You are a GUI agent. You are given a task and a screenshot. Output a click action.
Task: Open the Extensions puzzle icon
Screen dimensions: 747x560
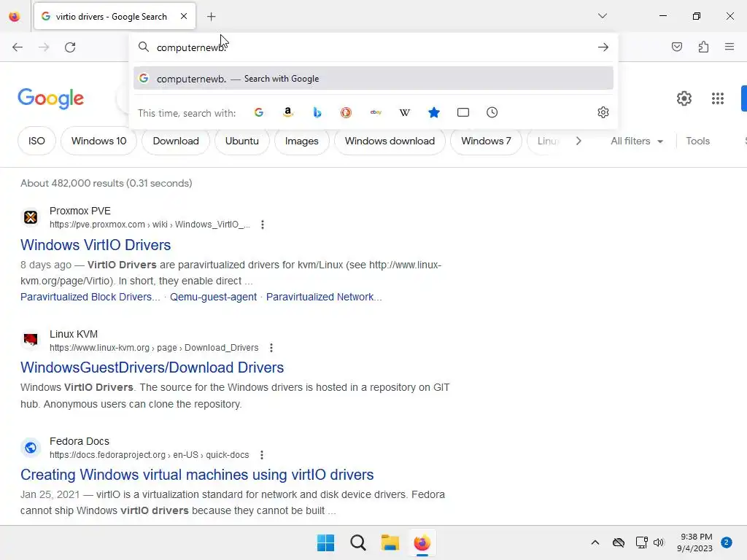(x=703, y=47)
